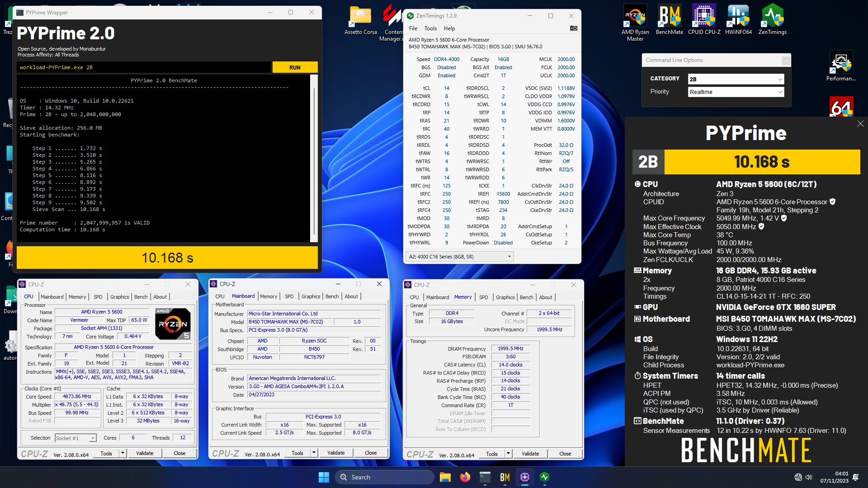Open BenchMate desktop shortcut
The height and width of the screenshot is (488, 868).
pos(670,19)
